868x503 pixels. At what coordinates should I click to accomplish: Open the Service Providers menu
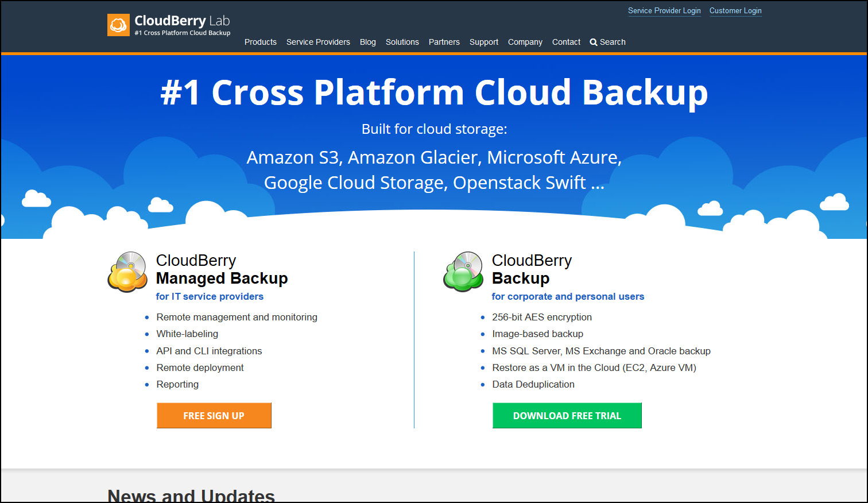point(318,42)
